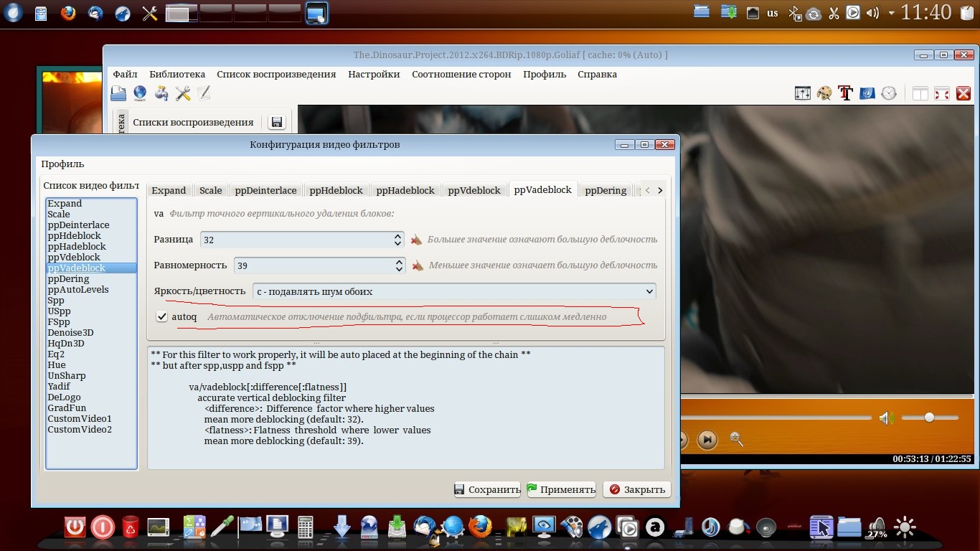Click the color picker pipette in the dock
The width and height of the screenshot is (980, 551).
(222, 527)
